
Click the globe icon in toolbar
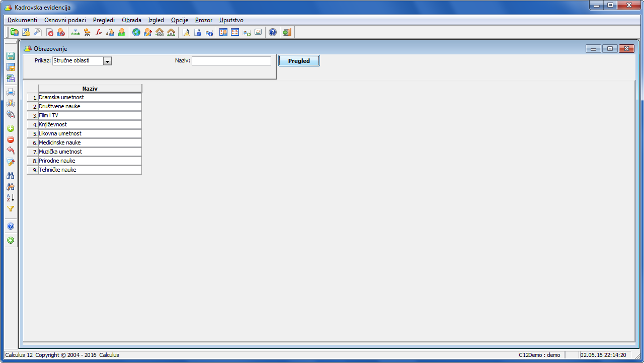tap(136, 32)
